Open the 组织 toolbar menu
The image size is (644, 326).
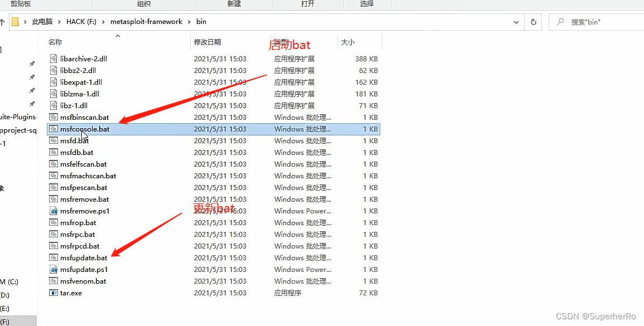(x=143, y=4)
